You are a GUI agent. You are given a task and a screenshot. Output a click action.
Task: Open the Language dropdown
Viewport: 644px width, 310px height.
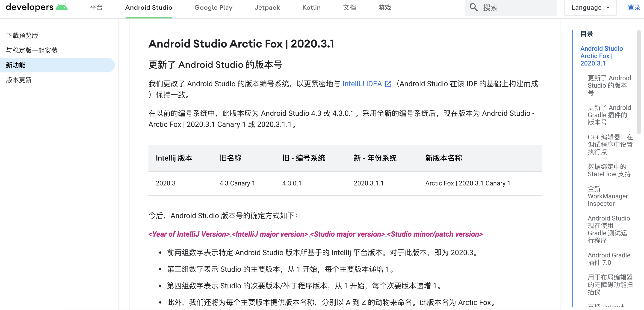coord(590,8)
